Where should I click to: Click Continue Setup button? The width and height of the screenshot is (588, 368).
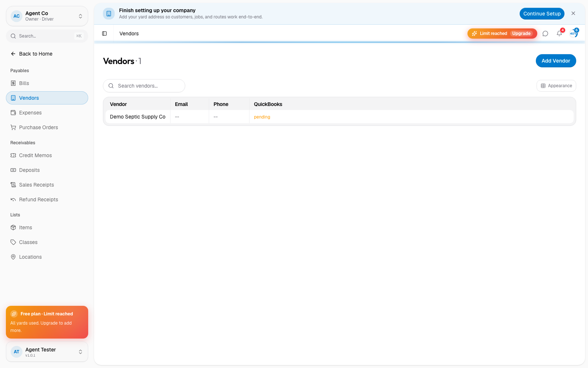(x=542, y=14)
